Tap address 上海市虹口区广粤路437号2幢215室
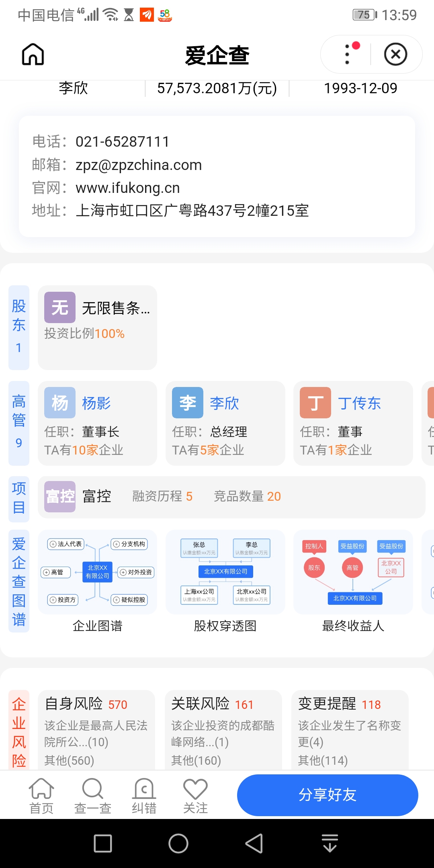 tap(192, 211)
